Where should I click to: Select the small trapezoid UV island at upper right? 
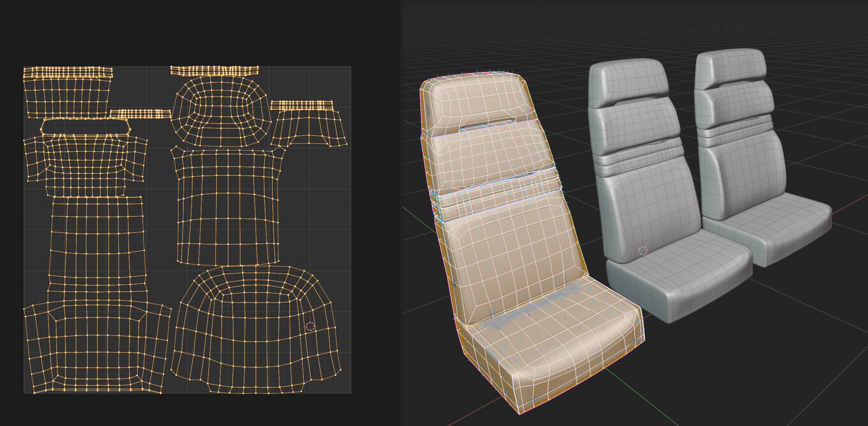click(309, 128)
